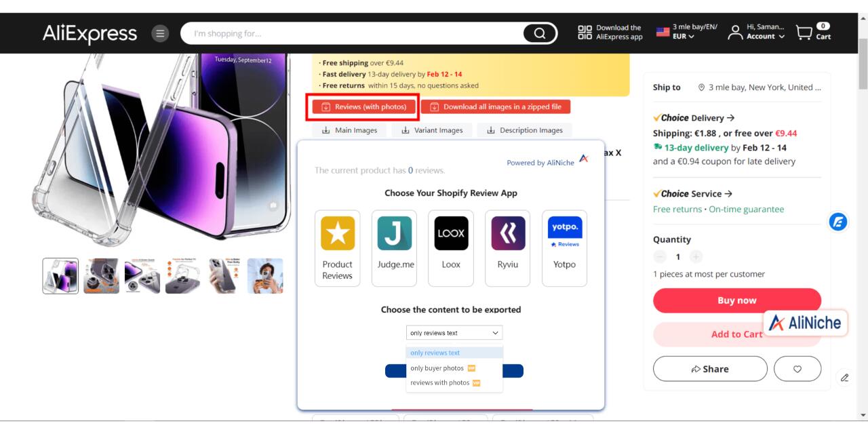Open the QR code app download icon

pos(585,33)
